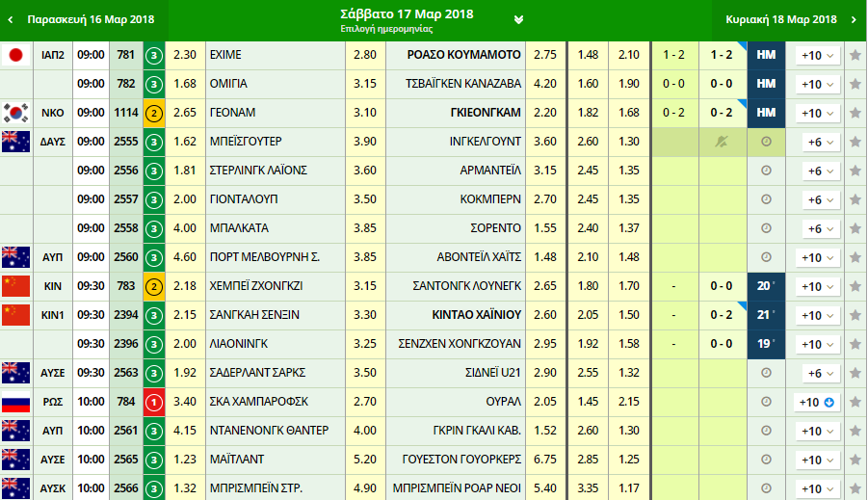This screenshot has height=500, width=868.
Task: Click the South Korea flag icon
Action: click(x=15, y=113)
